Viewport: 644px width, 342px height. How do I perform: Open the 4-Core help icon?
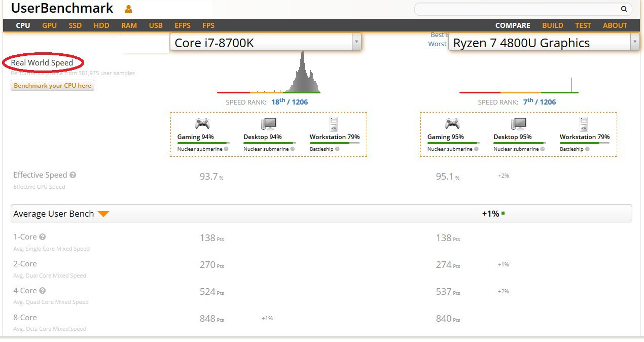point(43,291)
